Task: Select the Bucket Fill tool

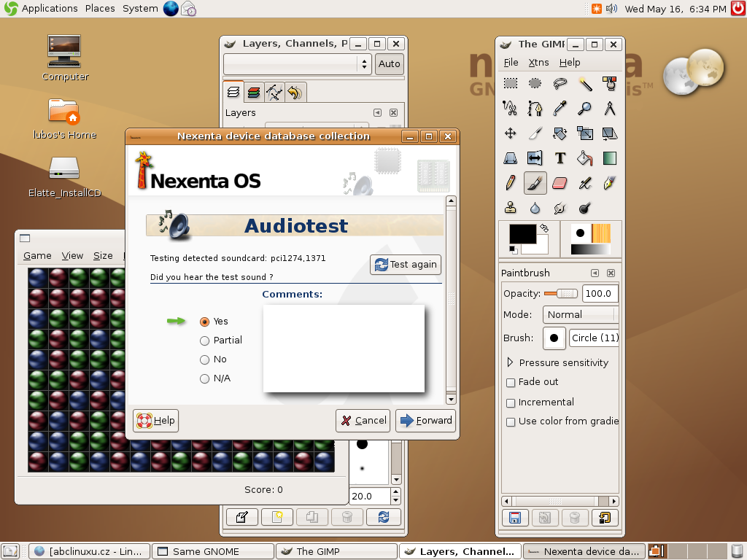Action: point(585,158)
